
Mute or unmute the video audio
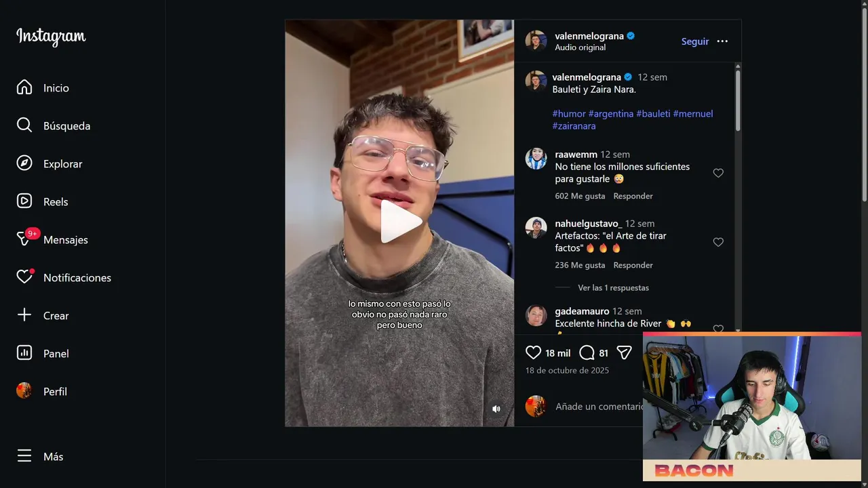[x=496, y=409]
